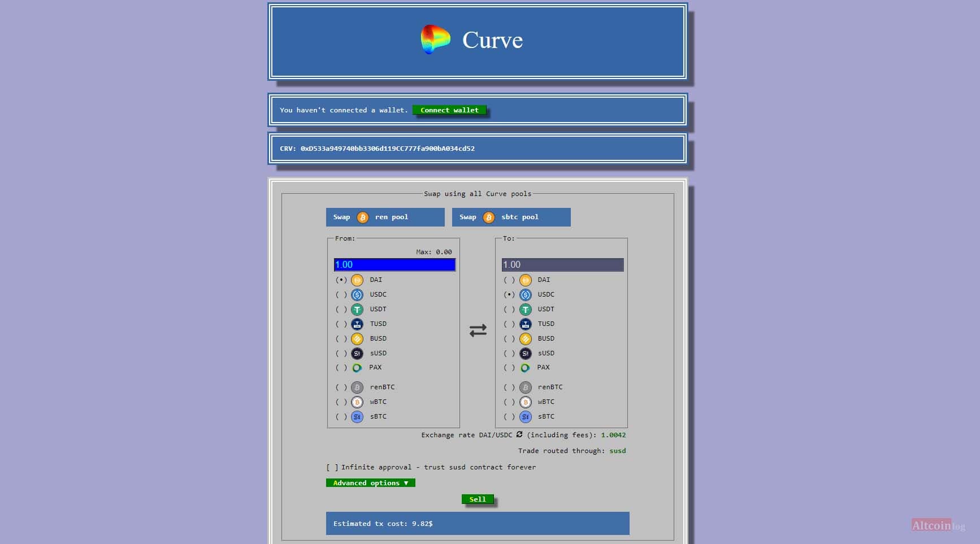Select sBTC radio in From list
Viewport: 980px width, 544px height.
tap(341, 417)
